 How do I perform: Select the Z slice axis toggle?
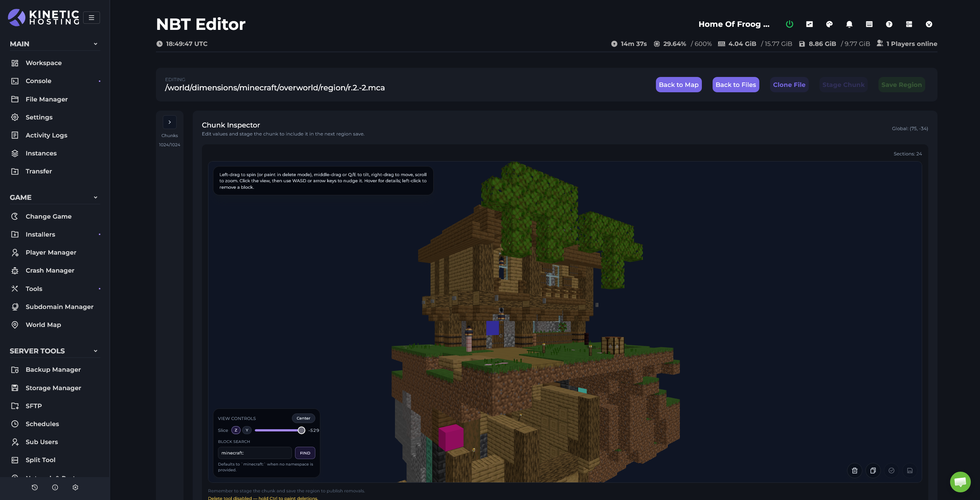coord(236,430)
